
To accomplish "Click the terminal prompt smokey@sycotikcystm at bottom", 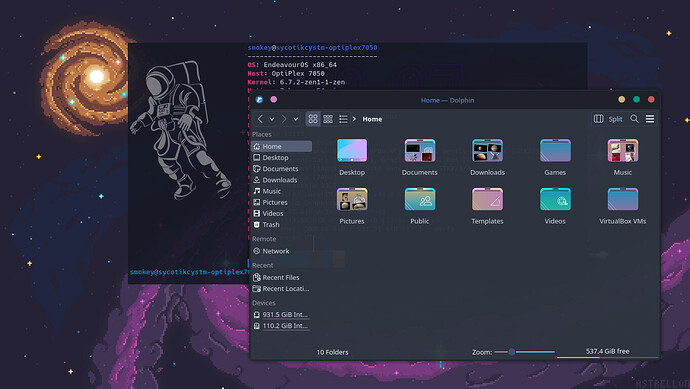I will pyautogui.click(x=189, y=272).
